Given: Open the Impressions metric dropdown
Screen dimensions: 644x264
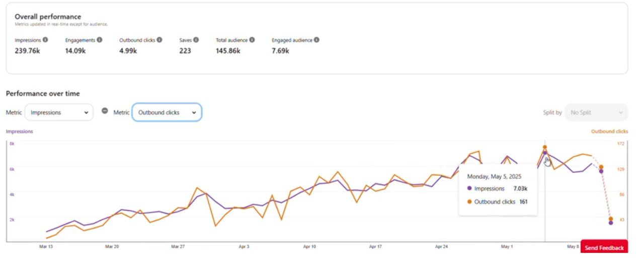Looking at the screenshot, I should 59,112.
